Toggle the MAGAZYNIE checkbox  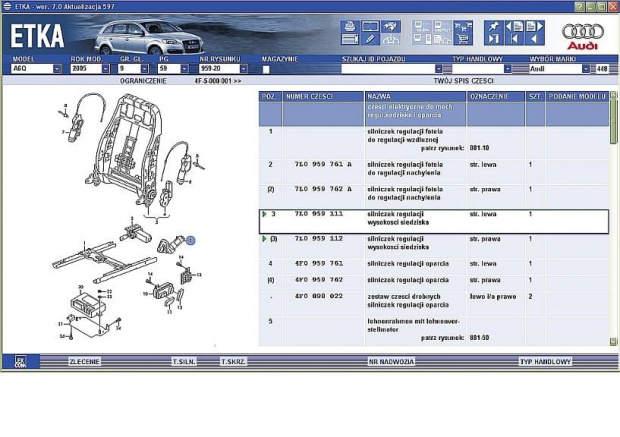click(x=266, y=69)
